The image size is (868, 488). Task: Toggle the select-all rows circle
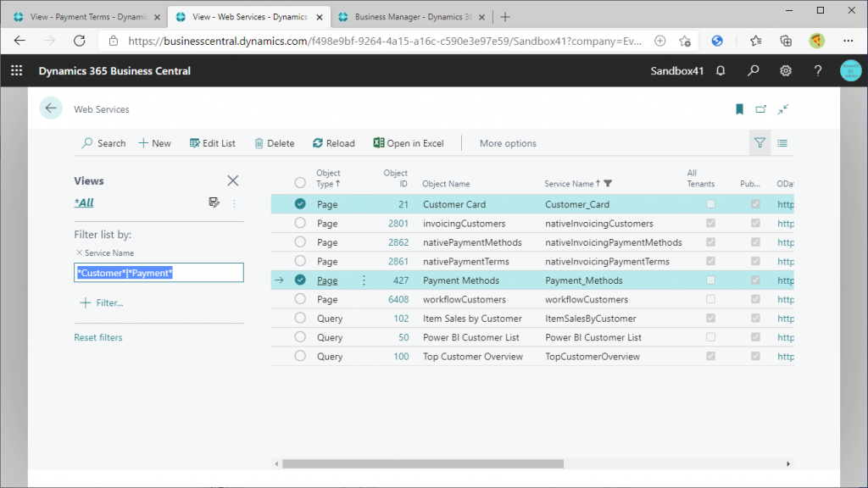pyautogui.click(x=300, y=182)
